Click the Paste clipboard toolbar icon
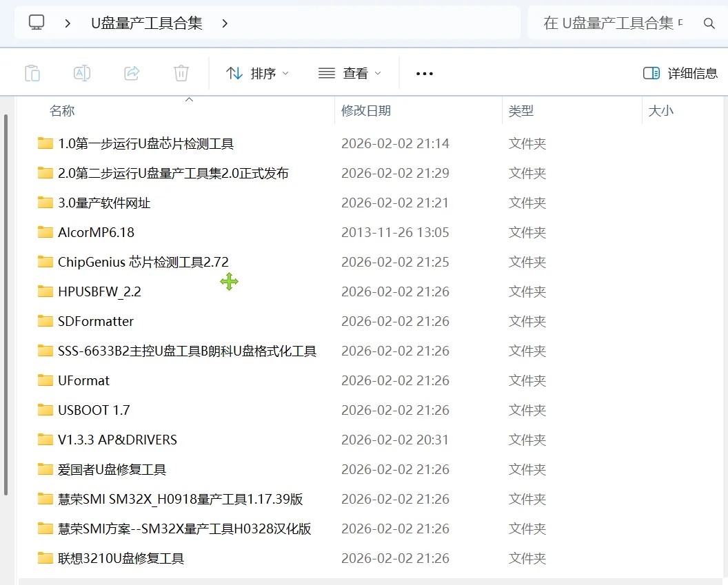The image size is (728, 585). [32, 73]
